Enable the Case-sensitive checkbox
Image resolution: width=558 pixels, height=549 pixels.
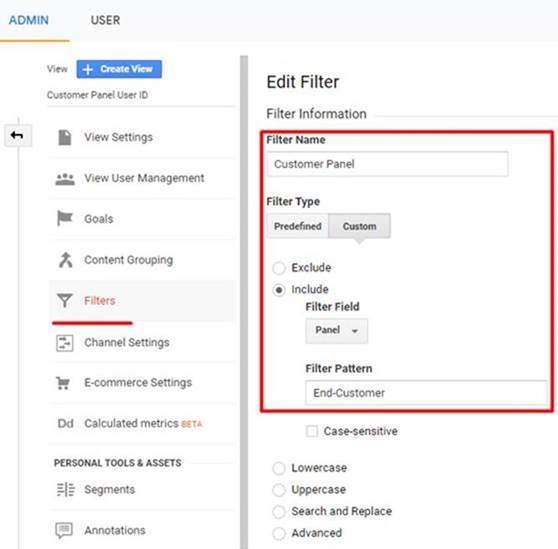312,431
